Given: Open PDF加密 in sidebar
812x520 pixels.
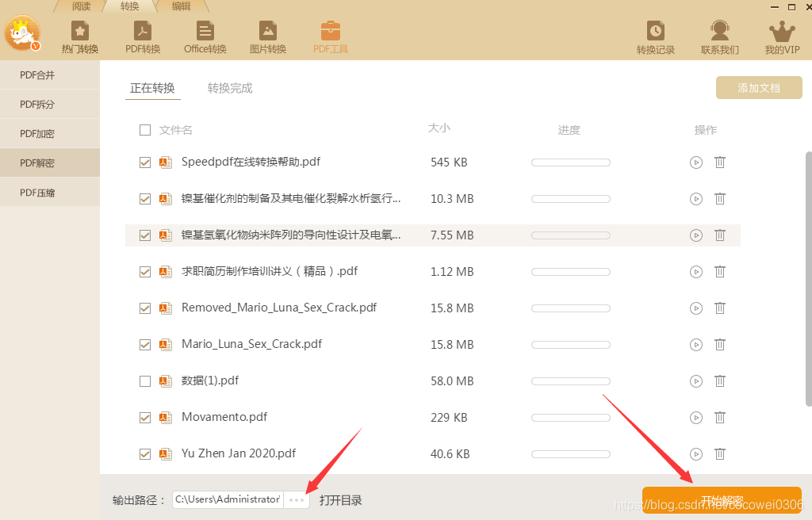Looking at the screenshot, I should click(x=50, y=134).
